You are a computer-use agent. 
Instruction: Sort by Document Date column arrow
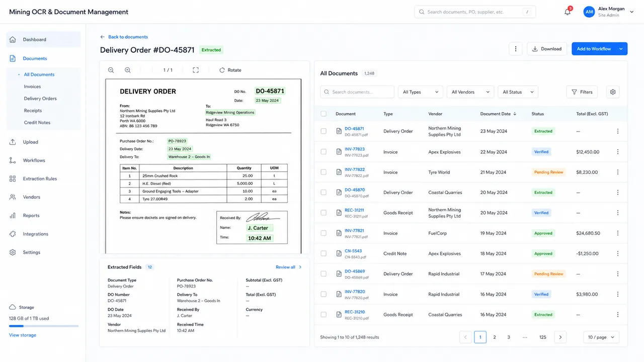click(515, 114)
